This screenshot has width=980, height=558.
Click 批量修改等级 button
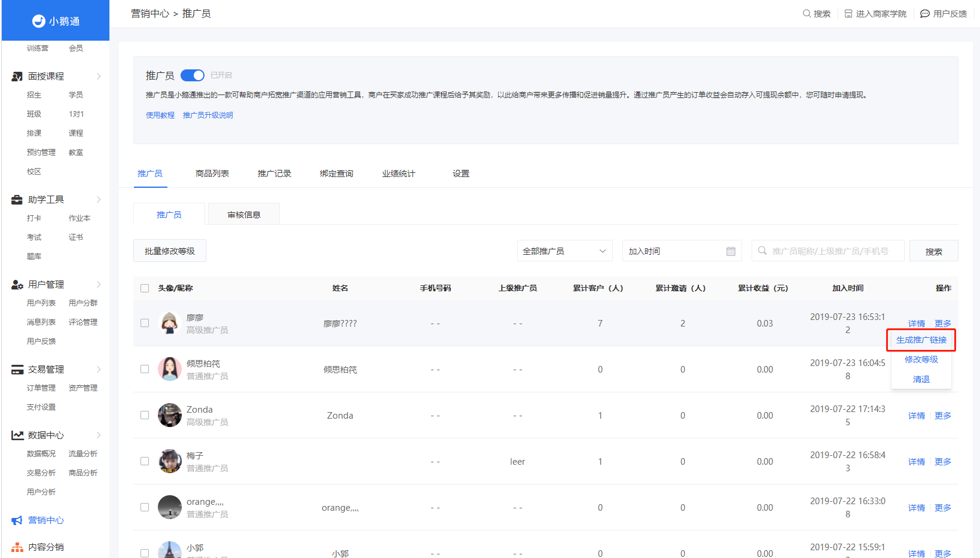point(170,251)
